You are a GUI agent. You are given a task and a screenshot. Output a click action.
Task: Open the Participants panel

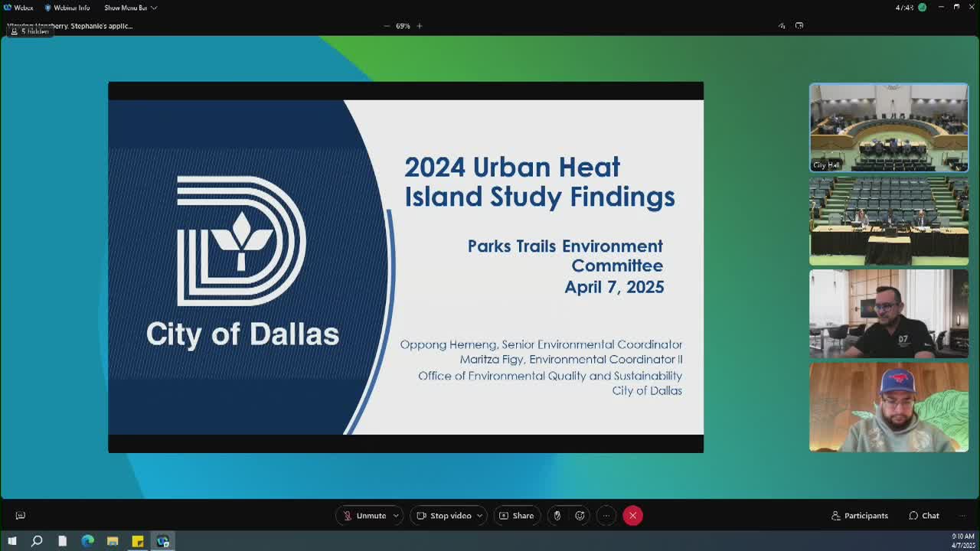859,515
